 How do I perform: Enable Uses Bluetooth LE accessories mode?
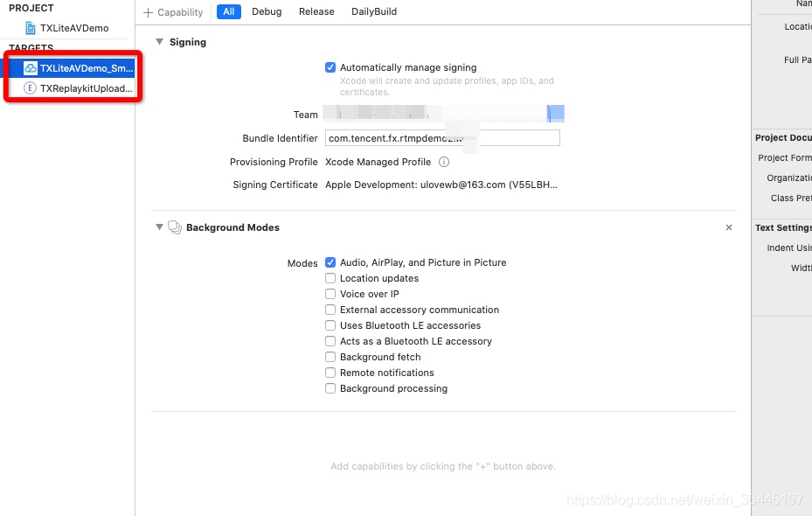click(x=330, y=325)
